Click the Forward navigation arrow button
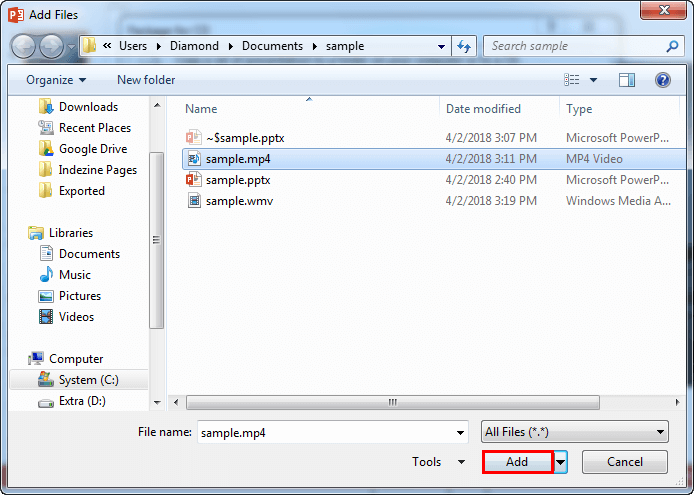Screen dimensions: 694x495 pos(52,46)
